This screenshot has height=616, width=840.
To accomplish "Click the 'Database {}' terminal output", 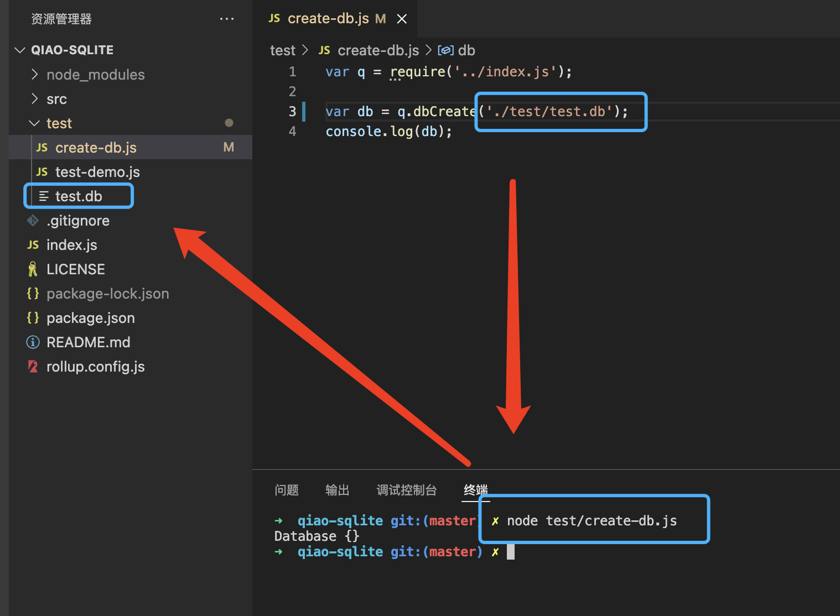I will click(x=317, y=536).
